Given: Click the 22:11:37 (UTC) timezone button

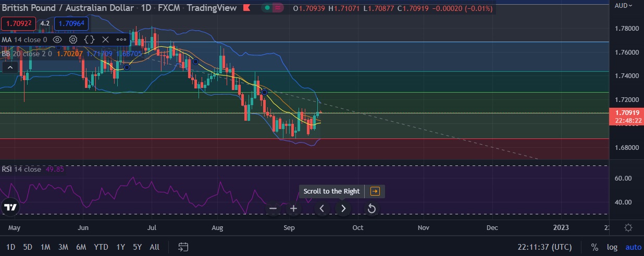Looking at the screenshot, I should point(544,247).
